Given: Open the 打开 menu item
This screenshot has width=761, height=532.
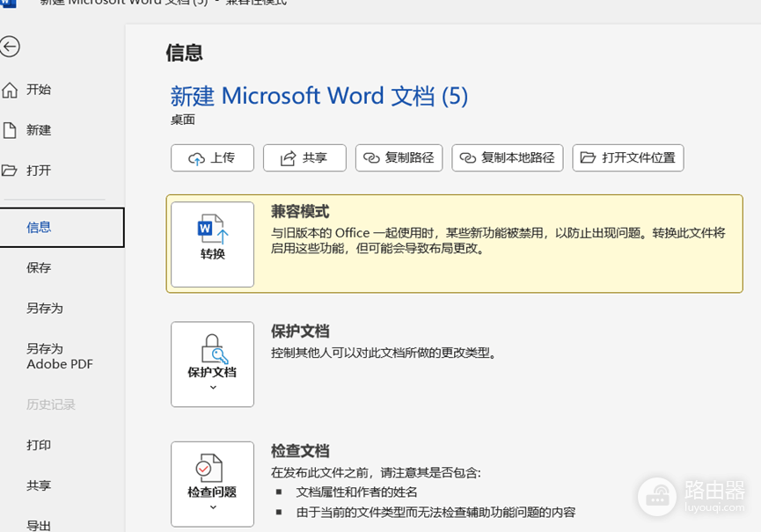Looking at the screenshot, I should [x=39, y=171].
